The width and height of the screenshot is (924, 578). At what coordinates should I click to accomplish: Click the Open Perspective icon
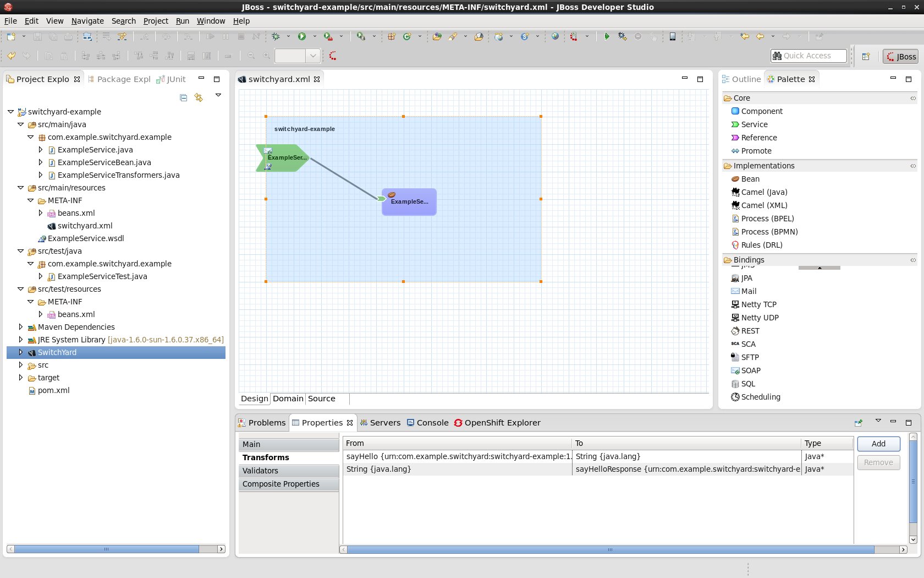(866, 56)
